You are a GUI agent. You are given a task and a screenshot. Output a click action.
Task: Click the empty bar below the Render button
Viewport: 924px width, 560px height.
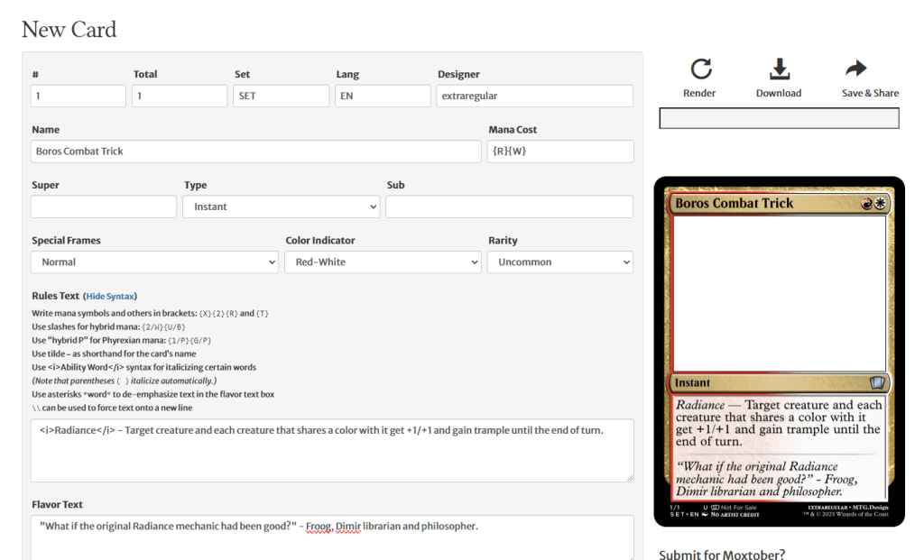coord(779,118)
